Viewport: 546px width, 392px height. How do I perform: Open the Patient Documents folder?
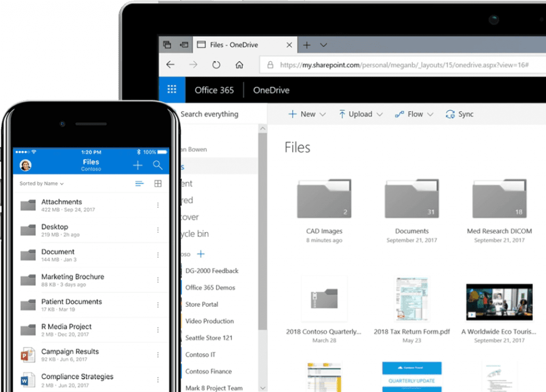click(91, 305)
